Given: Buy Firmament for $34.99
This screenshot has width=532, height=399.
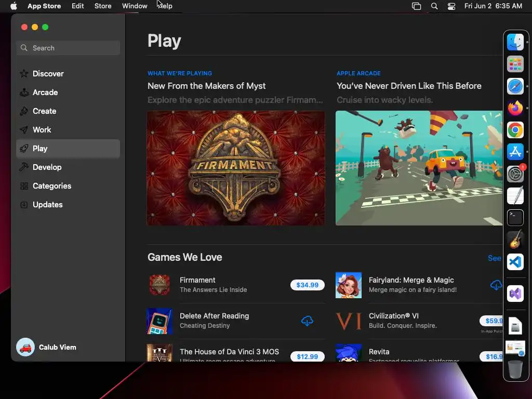Looking at the screenshot, I should tap(308, 285).
